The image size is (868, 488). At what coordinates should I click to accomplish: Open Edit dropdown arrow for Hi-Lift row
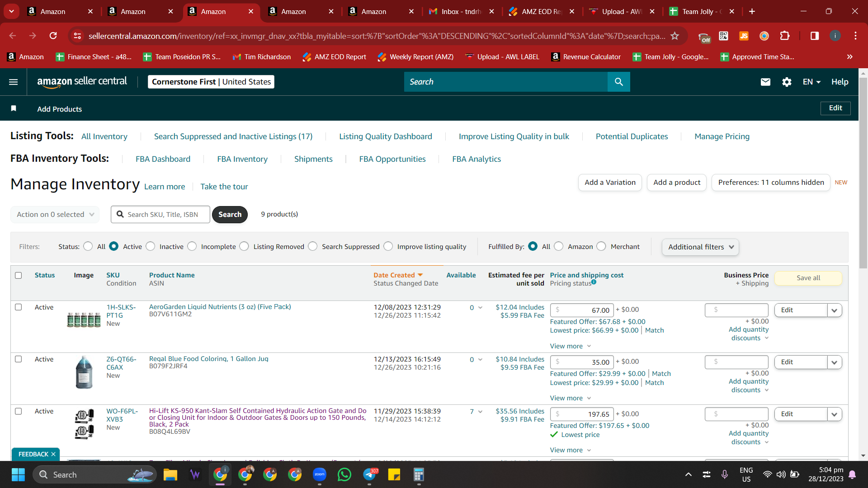pyautogui.click(x=835, y=414)
